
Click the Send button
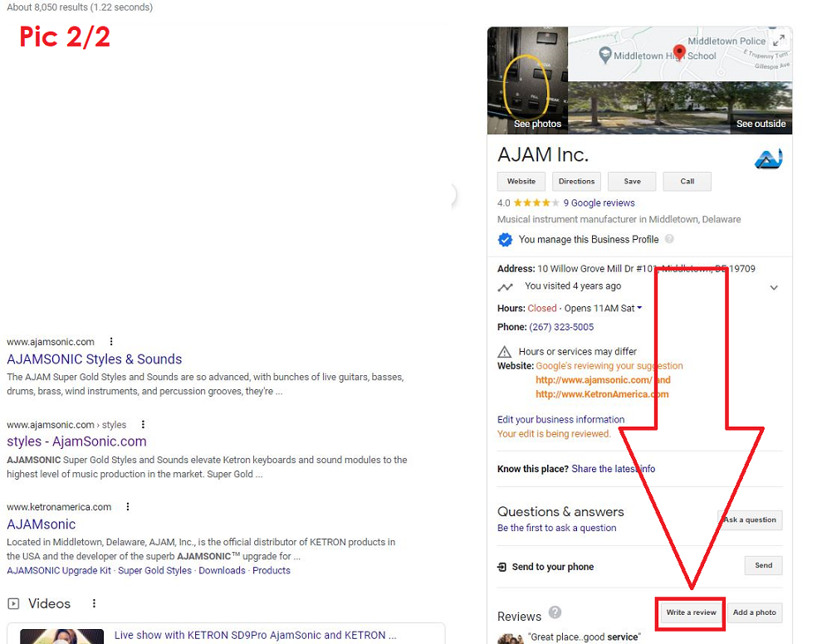click(x=763, y=565)
